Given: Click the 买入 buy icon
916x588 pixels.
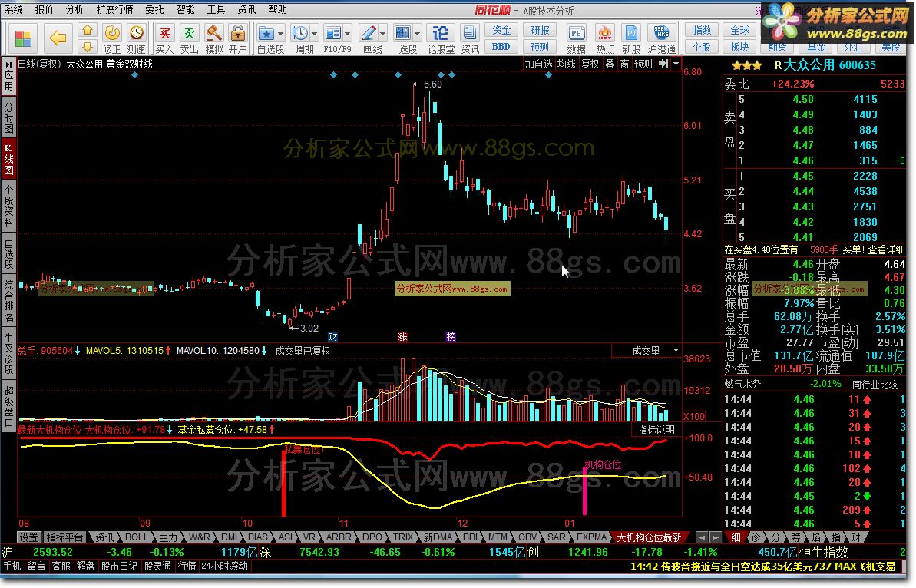Looking at the screenshot, I should (165, 38).
